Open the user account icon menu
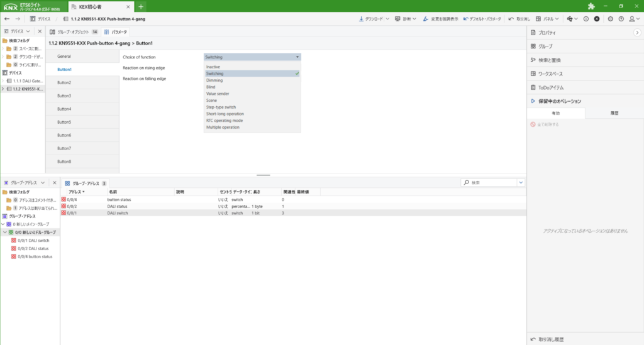 click(631, 19)
